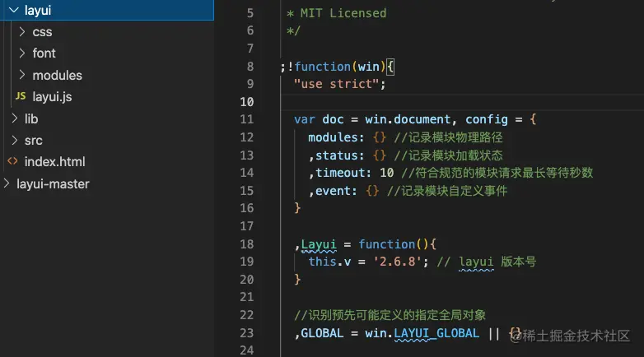Click the '记录模块自定义事件' comment
The height and width of the screenshot is (357, 644).
447,191
